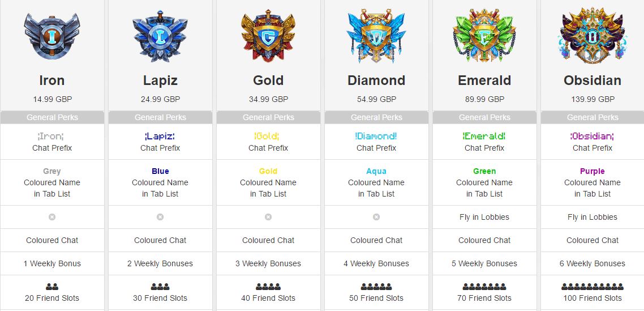Screen dimensions: 644x311
Task: Select the Gold rank shield emblem
Action: (268, 35)
